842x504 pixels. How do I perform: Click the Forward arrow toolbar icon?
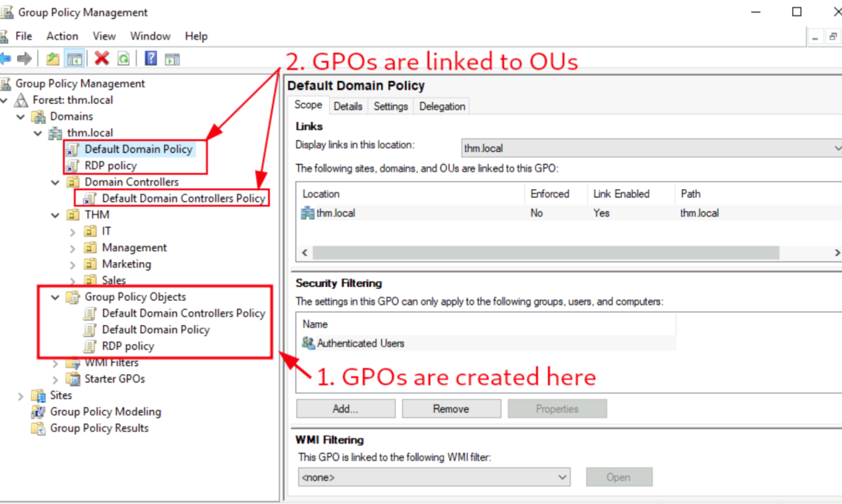coord(25,59)
